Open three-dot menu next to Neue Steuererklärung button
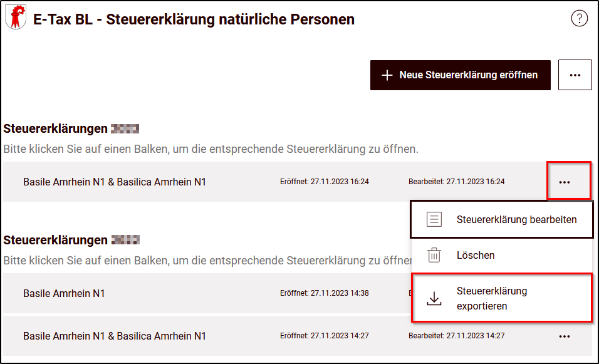The image size is (599, 364). [575, 75]
